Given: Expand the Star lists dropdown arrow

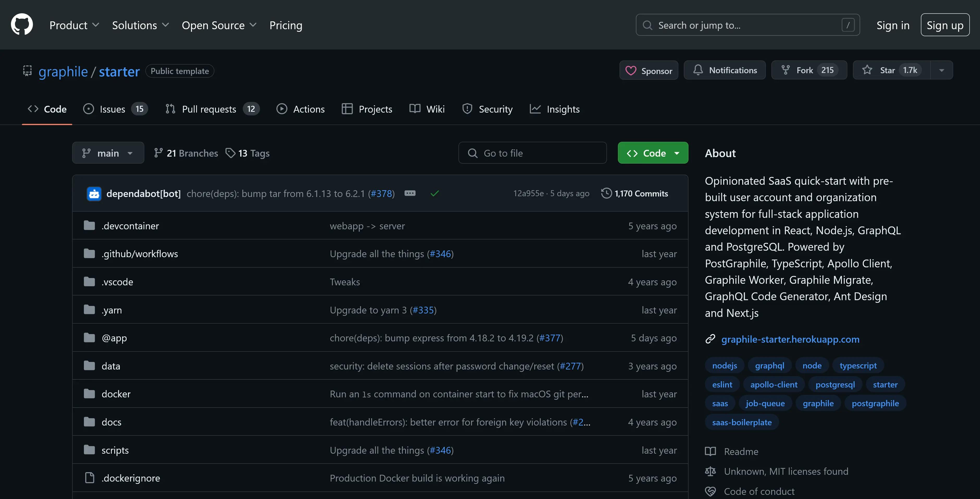Looking at the screenshot, I should (x=941, y=70).
